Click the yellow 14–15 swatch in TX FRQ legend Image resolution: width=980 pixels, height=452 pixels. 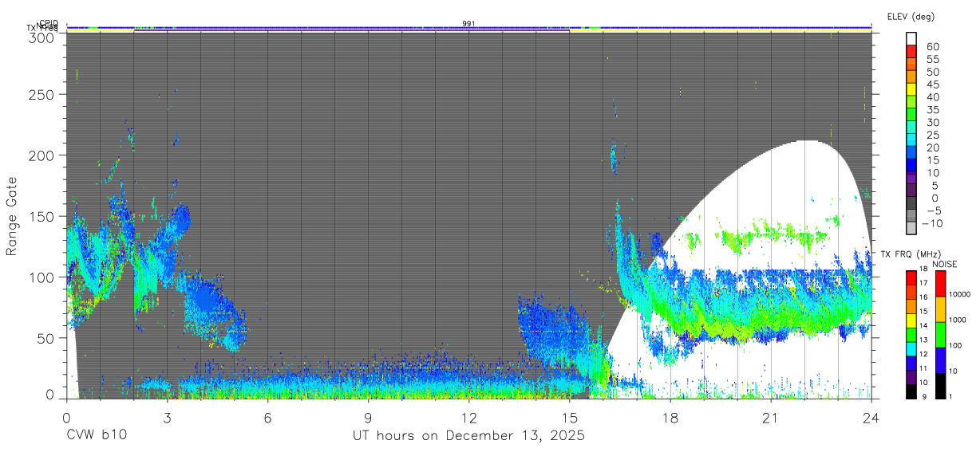[911, 320]
